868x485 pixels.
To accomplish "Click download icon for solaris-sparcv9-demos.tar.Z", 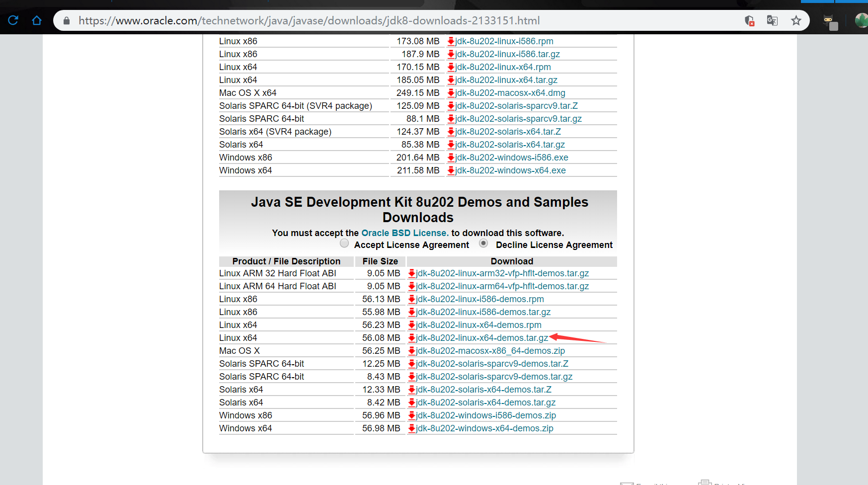I will (x=412, y=364).
